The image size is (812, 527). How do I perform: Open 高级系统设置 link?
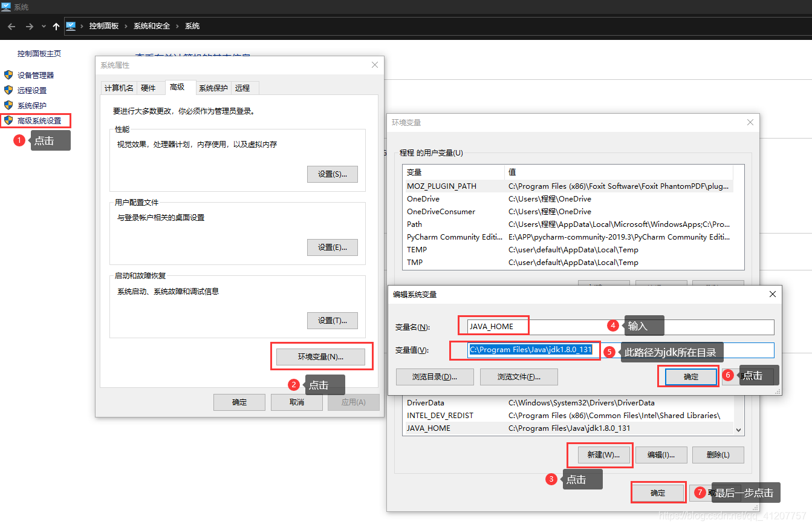tap(39, 120)
